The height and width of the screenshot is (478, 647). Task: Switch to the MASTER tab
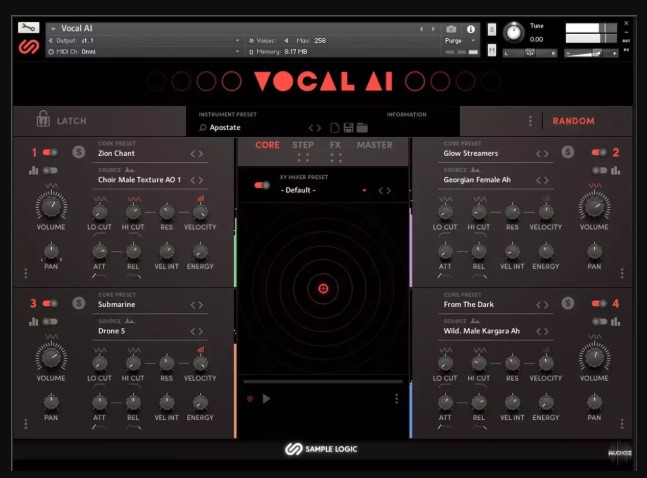375,145
